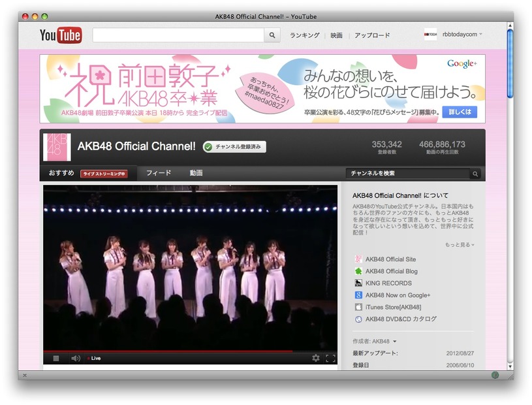Click the browser vertical scrollbar thumb
The image size is (532, 405).
510,63
